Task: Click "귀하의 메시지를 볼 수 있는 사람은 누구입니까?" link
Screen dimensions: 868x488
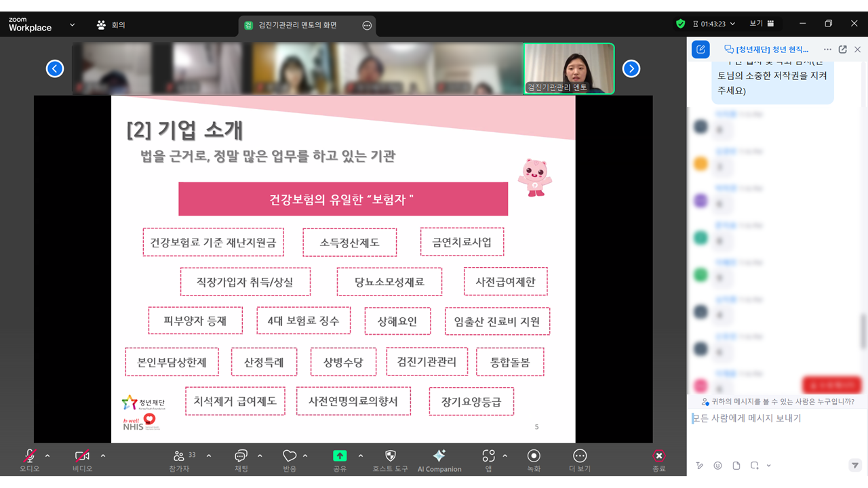Action: click(777, 402)
